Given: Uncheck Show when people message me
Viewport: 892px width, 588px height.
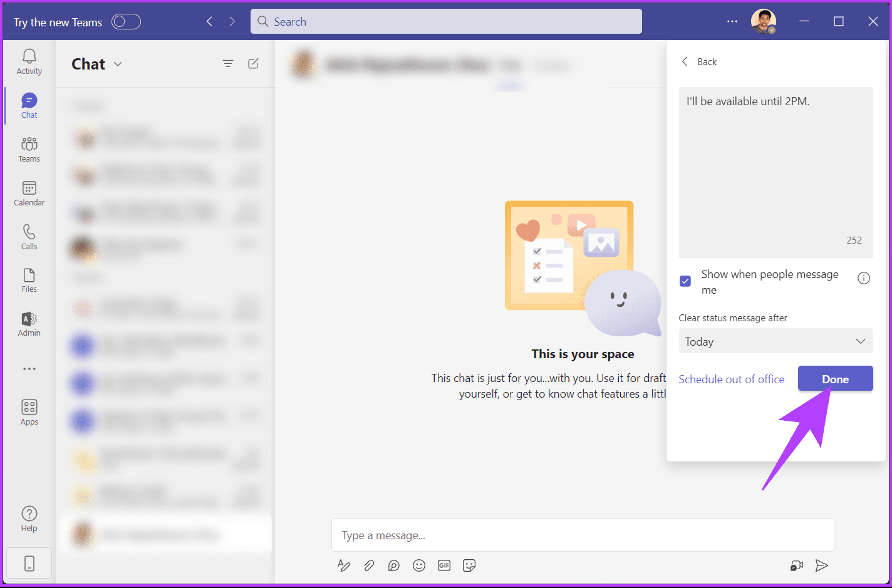Looking at the screenshot, I should click(685, 281).
